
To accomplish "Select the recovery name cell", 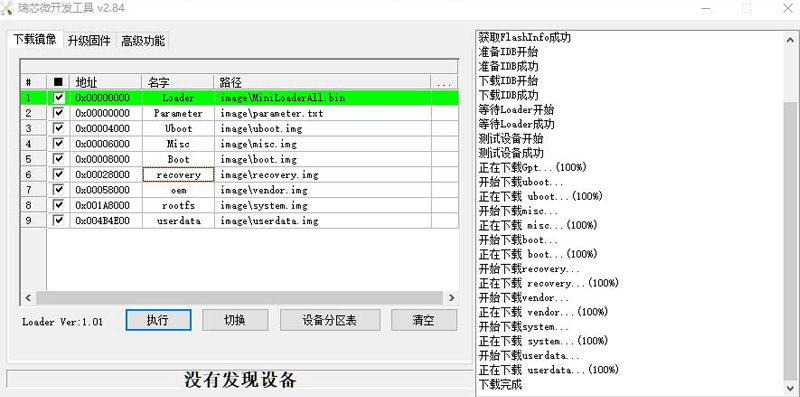I will [x=178, y=175].
